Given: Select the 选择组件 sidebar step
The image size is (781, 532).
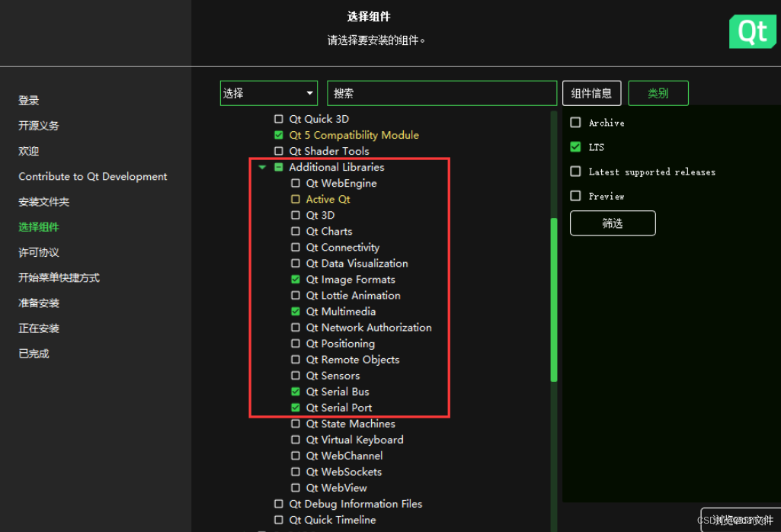Looking at the screenshot, I should pos(38,227).
